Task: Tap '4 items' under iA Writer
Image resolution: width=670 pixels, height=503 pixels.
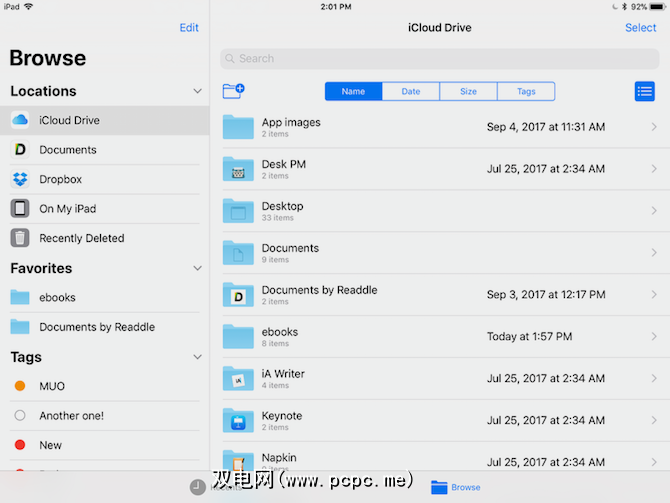Action: point(275,385)
